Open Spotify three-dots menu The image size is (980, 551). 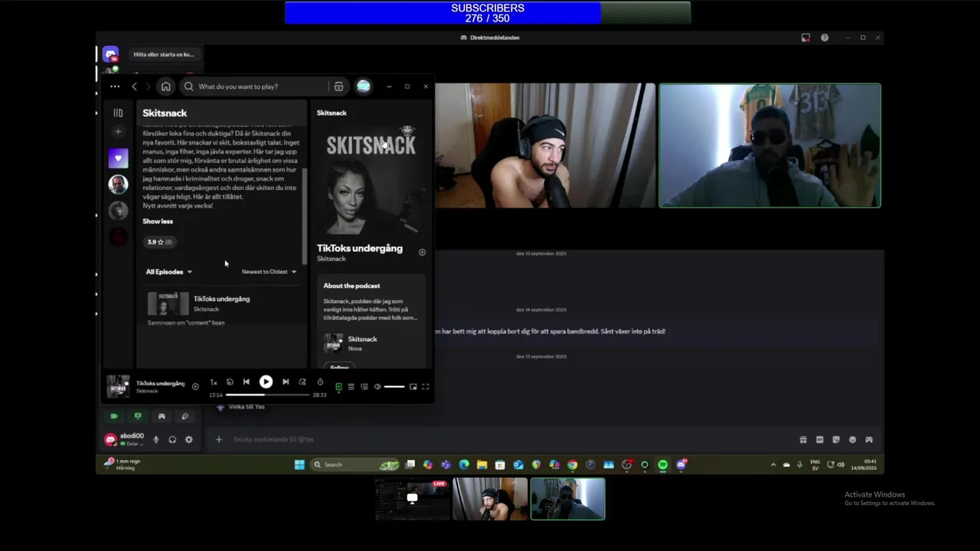(x=115, y=86)
